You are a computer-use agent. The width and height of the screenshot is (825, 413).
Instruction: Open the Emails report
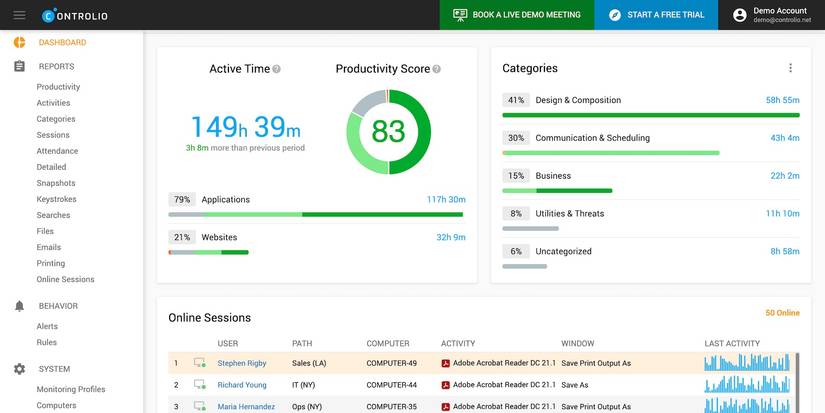pos(49,247)
